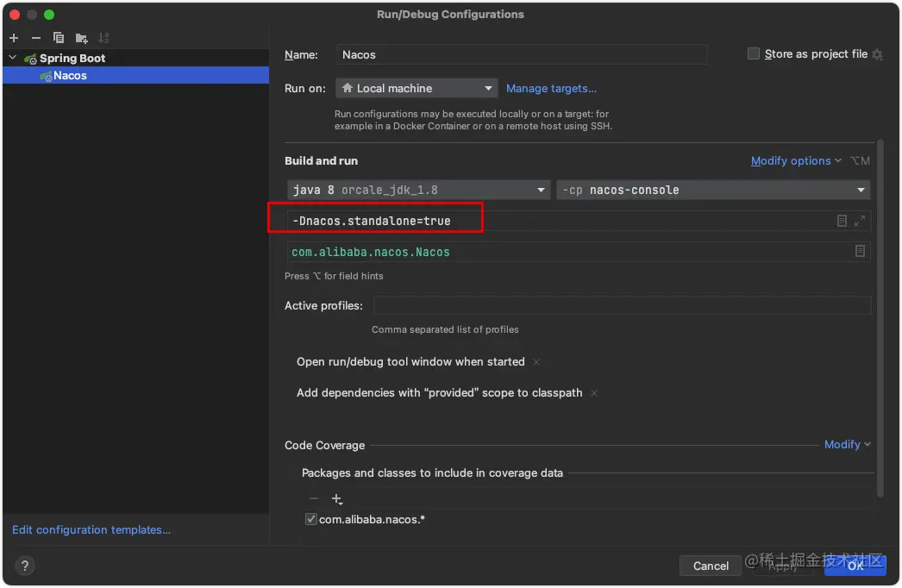Open the Code Coverage Modify dropdown

pyautogui.click(x=848, y=445)
